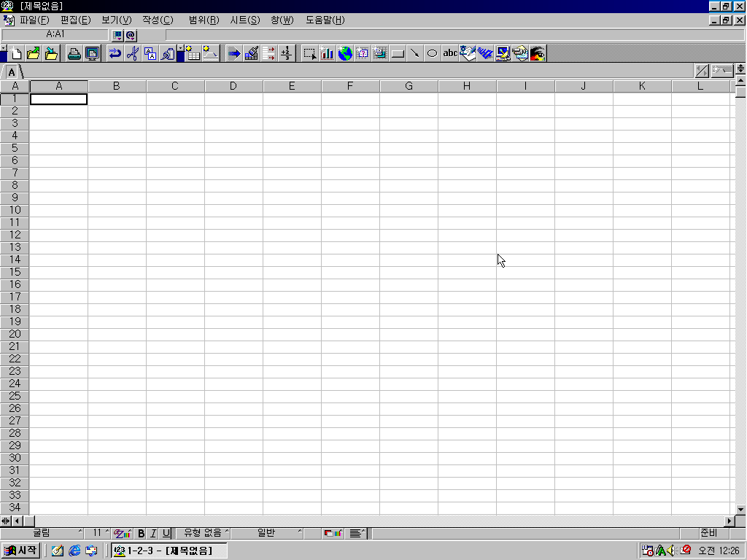Click the eye icon at toolbar end
Viewport: 747px width, 560px height.
tap(538, 53)
